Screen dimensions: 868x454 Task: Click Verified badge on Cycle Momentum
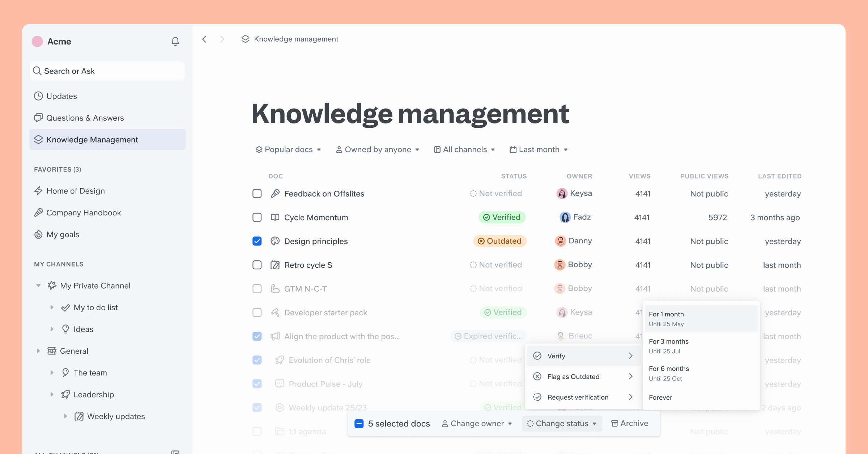[502, 217]
